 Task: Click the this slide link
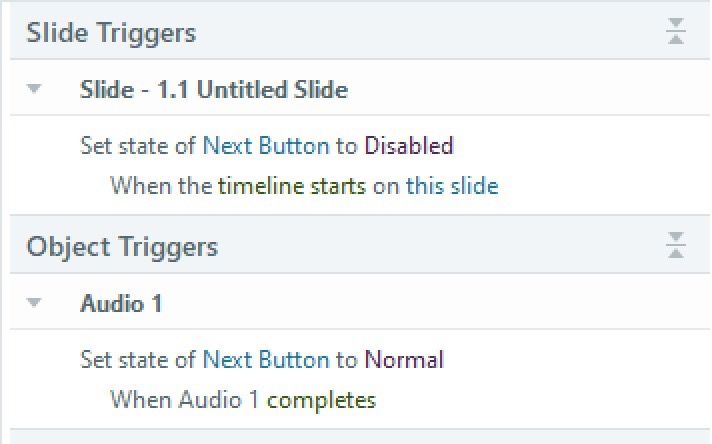(452, 185)
